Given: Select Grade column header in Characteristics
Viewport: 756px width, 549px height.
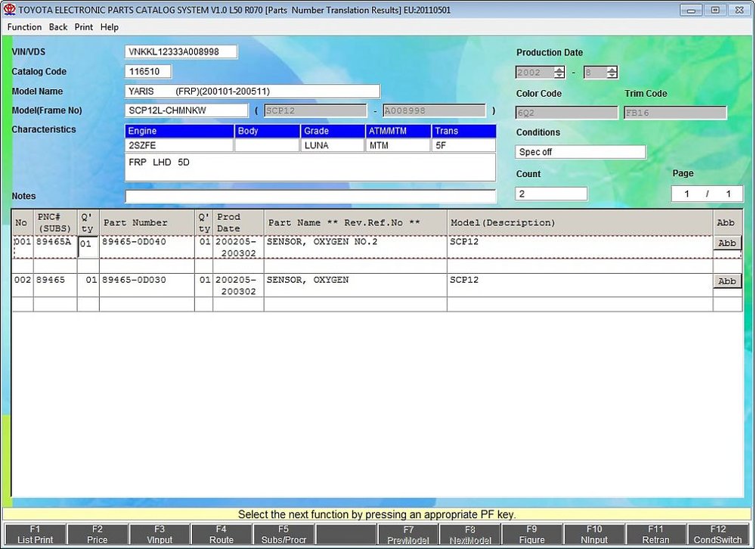Looking at the screenshot, I should click(333, 131).
